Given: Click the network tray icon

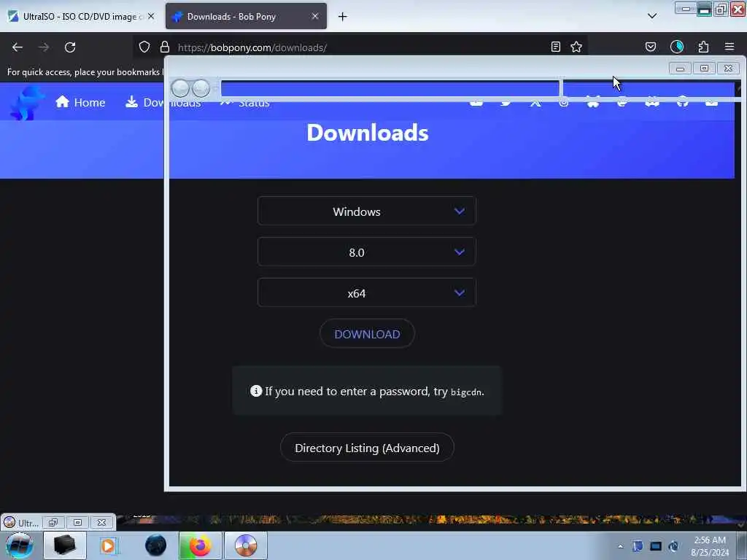Looking at the screenshot, I should [x=656, y=547].
